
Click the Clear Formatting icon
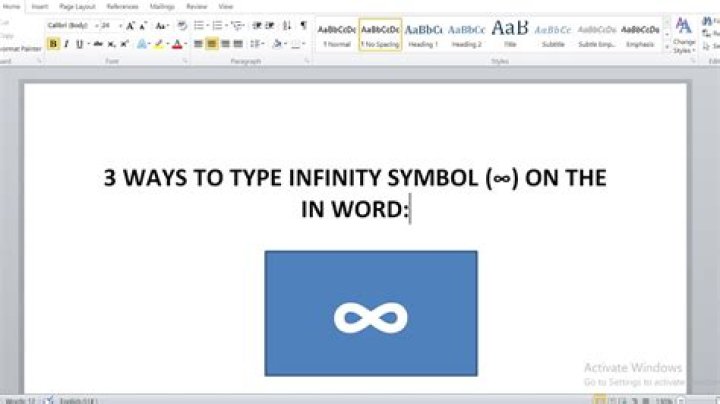181,25
